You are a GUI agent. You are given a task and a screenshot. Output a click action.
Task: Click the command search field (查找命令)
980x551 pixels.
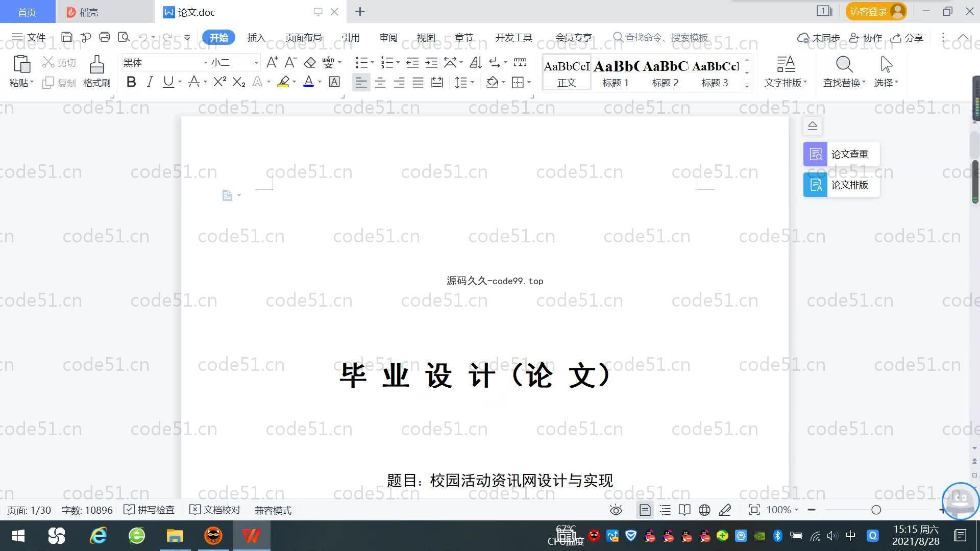[661, 37]
